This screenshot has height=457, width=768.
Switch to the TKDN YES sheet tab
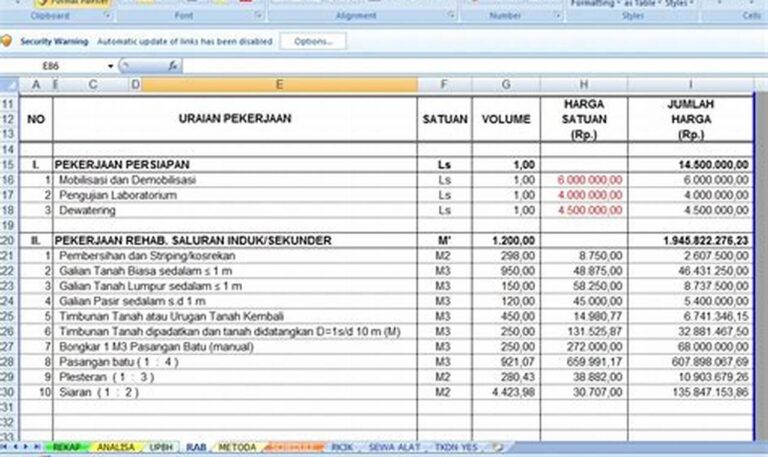456,447
